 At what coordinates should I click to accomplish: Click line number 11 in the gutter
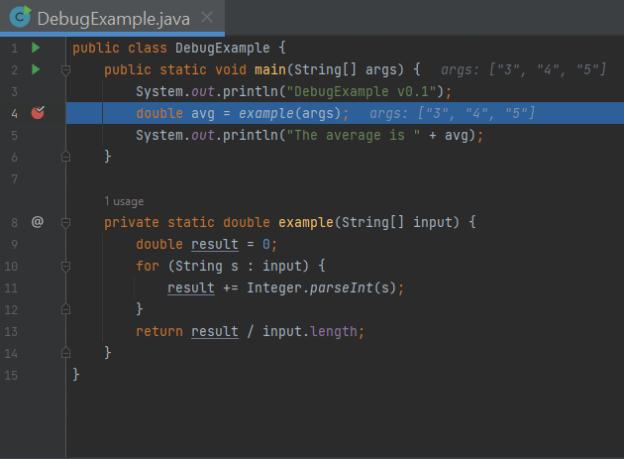pyautogui.click(x=14, y=288)
